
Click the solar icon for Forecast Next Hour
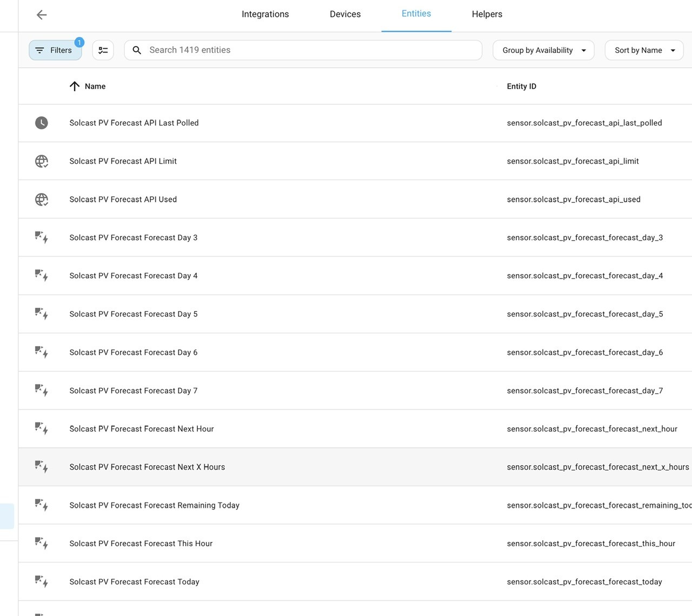[42, 429]
